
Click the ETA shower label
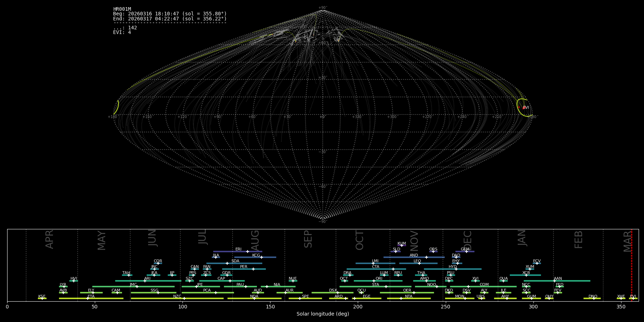(x=91, y=297)
